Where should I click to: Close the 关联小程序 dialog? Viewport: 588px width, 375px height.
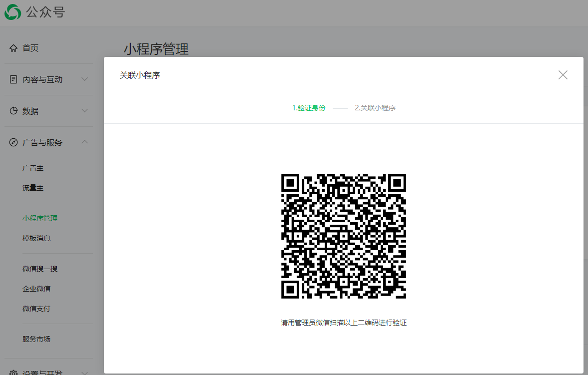pos(563,75)
